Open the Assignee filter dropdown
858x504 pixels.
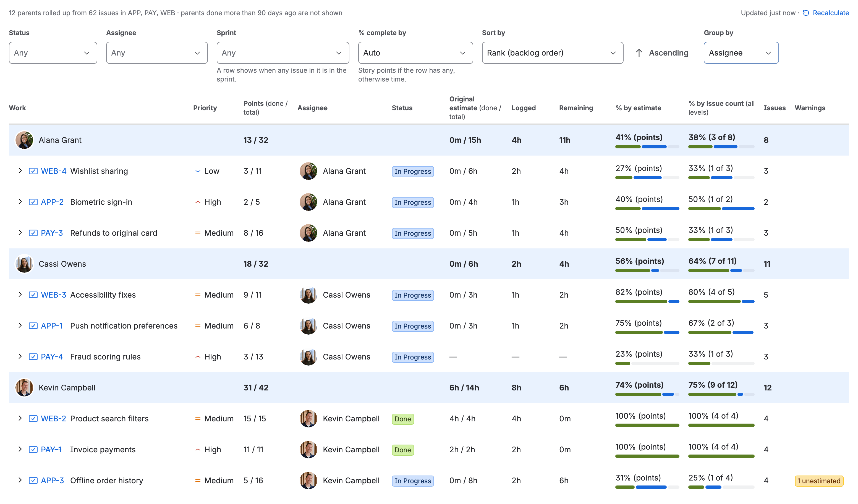tap(157, 53)
